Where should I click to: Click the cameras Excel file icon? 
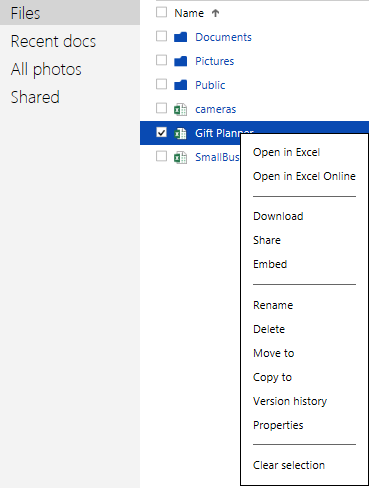click(x=180, y=109)
